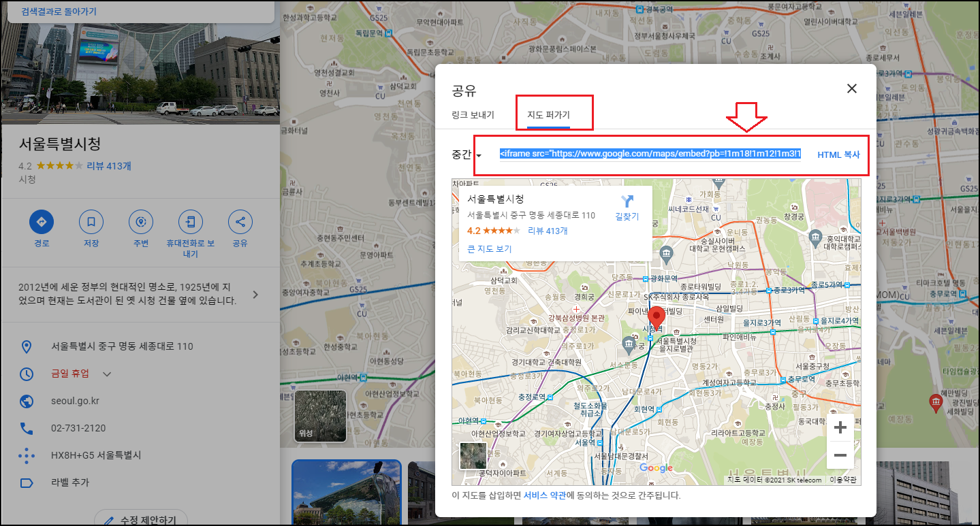Click the 4.2 star rating in side panel
Viewport: 980px width, 526px height.
(51, 165)
